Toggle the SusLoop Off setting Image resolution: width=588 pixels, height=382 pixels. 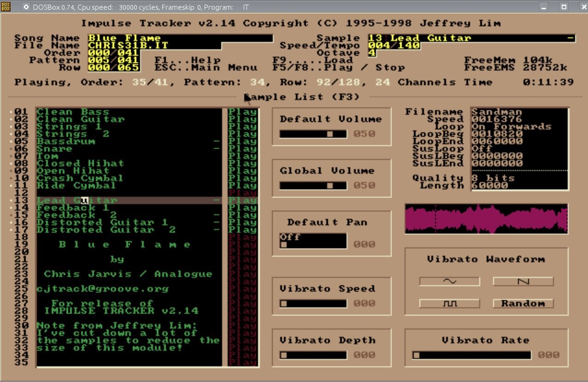click(519, 149)
